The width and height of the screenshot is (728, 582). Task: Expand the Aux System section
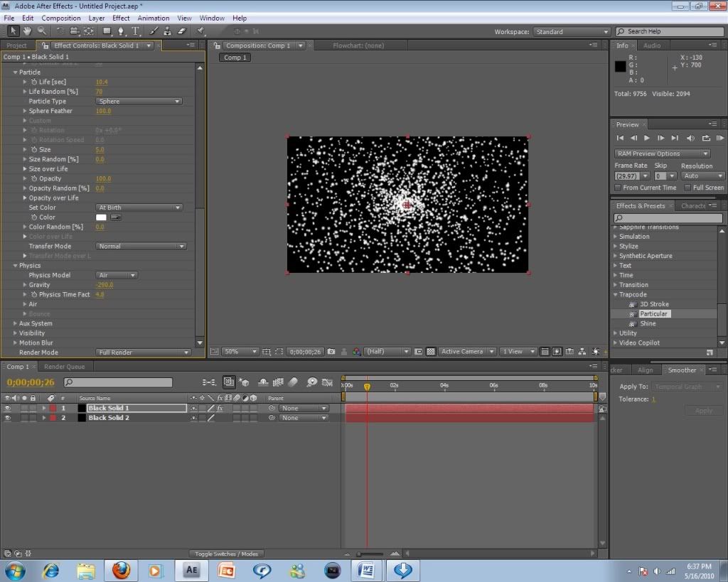pos(15,324)
